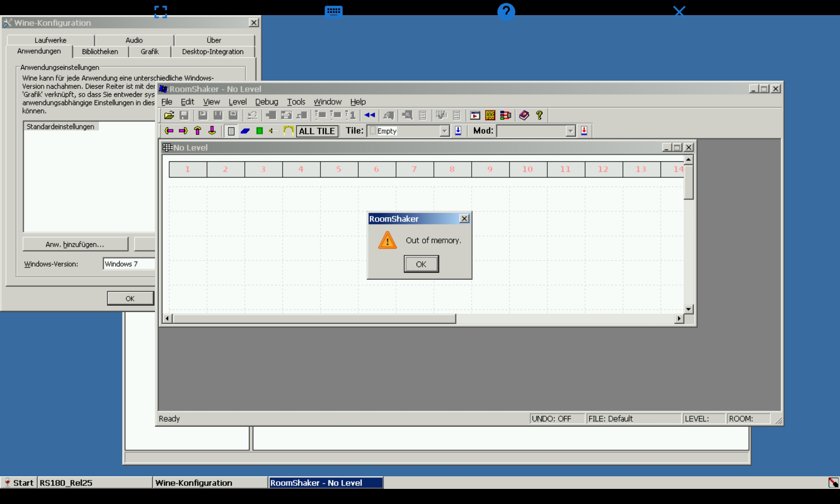Image resolution: width=840 pixels, height=504 pixels.
Task: Toggle the document page view icon
Action: click(231, 131)
